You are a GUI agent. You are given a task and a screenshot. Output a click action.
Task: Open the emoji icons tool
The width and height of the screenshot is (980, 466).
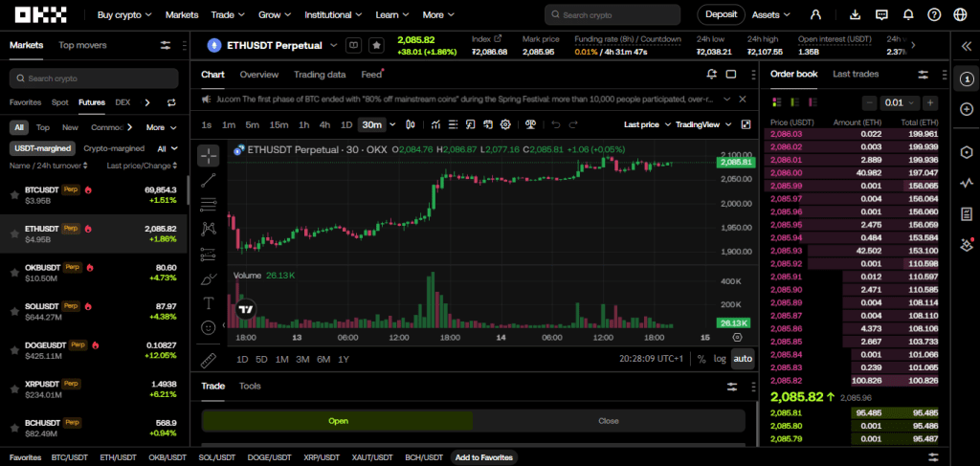point(208,326)
